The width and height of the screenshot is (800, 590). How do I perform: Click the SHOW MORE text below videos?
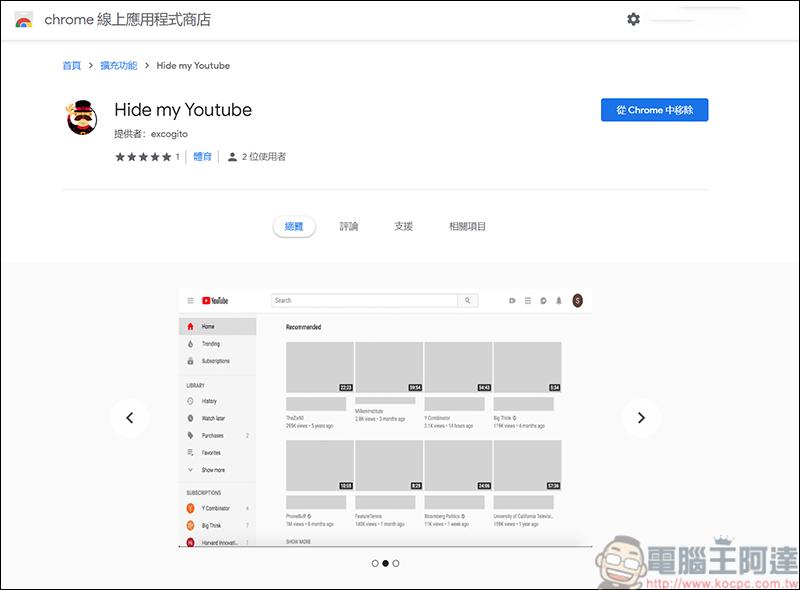point(298,542)
